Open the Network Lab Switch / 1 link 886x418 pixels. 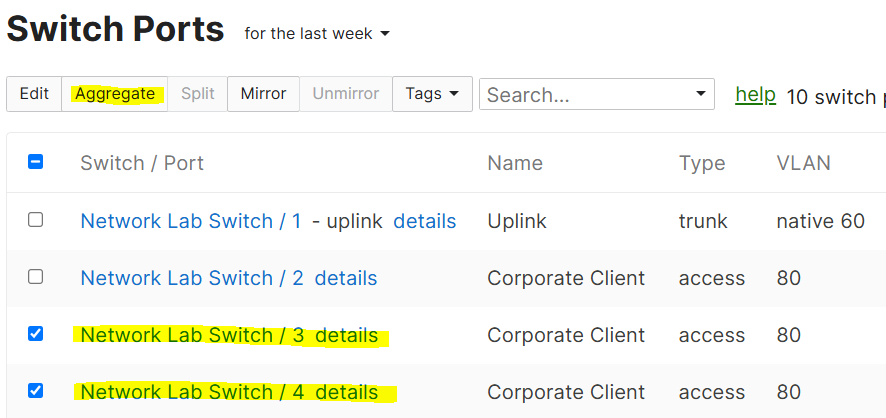[191, 221]
